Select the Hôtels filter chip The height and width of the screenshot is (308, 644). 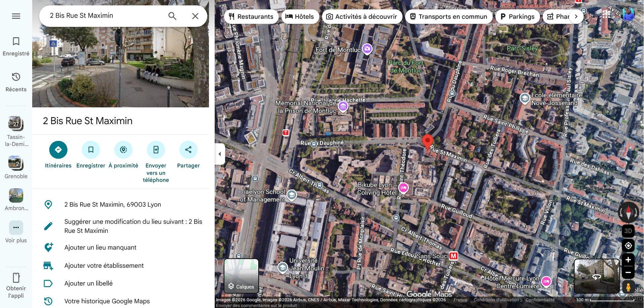(x=300, y=16)
